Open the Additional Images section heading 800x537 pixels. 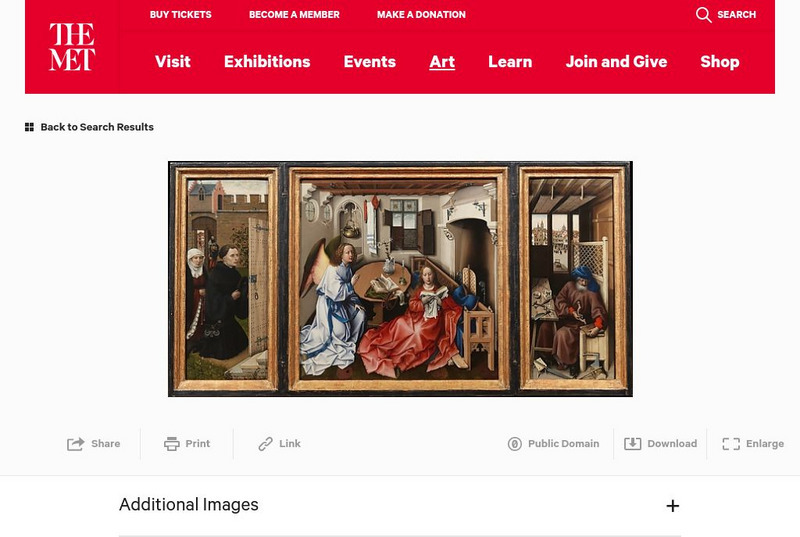tap(189, 505)
